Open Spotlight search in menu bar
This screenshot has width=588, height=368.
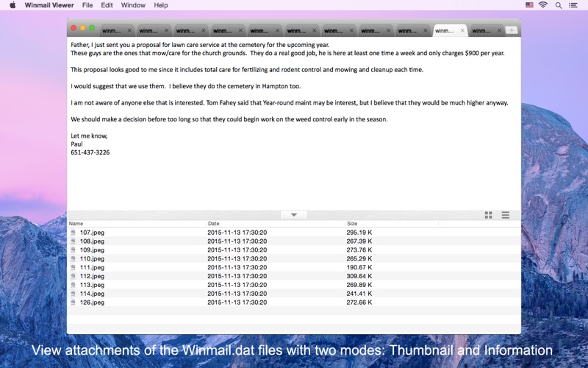(x=559, y=5)
